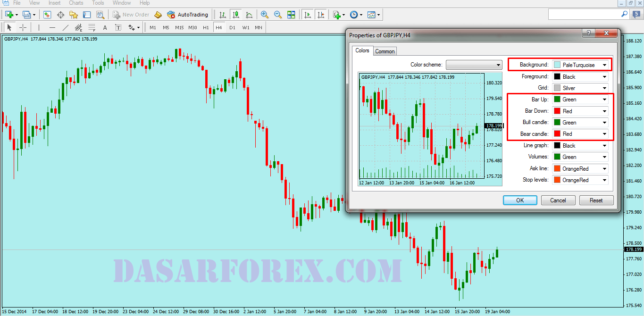644x316 pixels.
Task: Open the Bar Down color dropdown
Action: tap(580, 111)
